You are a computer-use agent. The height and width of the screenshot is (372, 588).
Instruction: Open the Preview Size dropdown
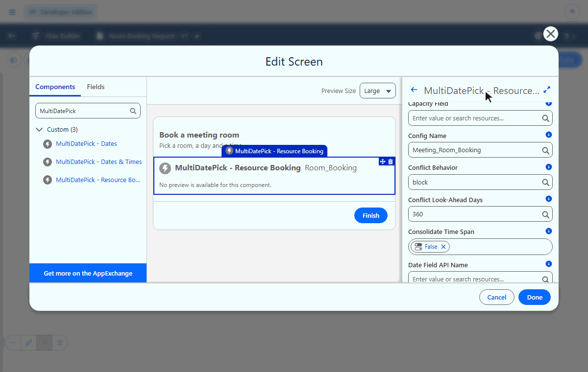tap(378, 91)
